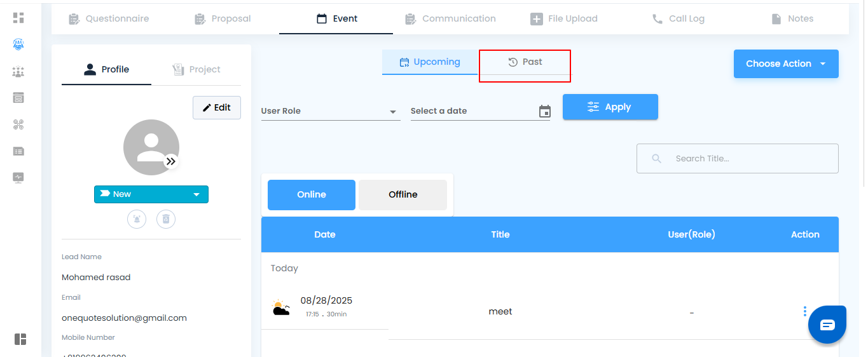Image resolution: width=868 pixels, height=357 pixels.
Task: Switch to the Communication tab
Action: [x=450, y=19]
